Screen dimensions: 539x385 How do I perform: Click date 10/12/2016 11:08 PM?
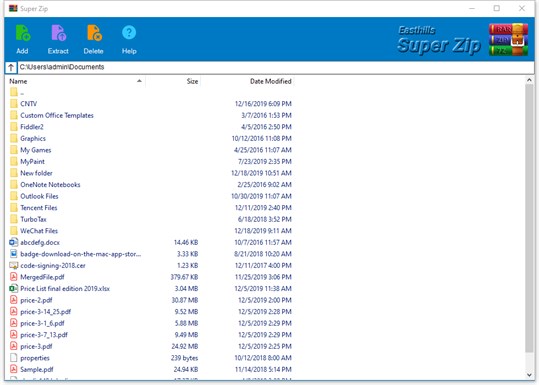click(x=262, y=138)
